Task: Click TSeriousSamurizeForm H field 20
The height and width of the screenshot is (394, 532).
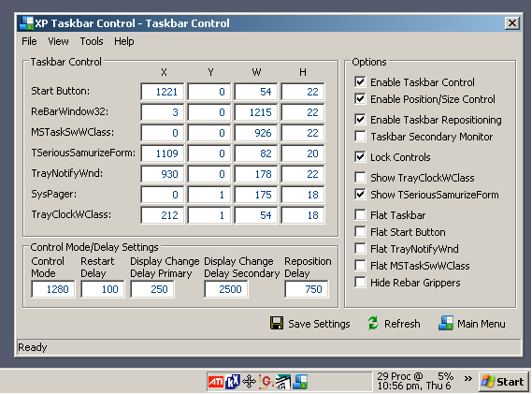Action: tap(303, 153)
